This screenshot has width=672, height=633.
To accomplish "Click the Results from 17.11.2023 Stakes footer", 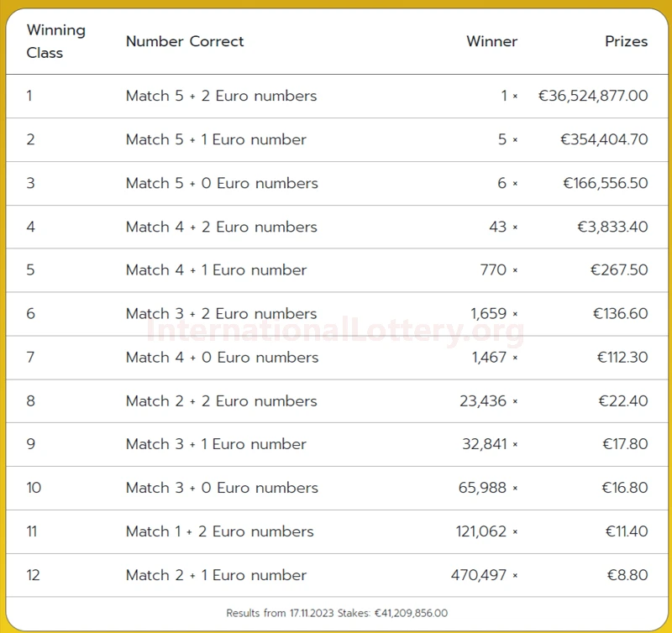I will [337, 613].
